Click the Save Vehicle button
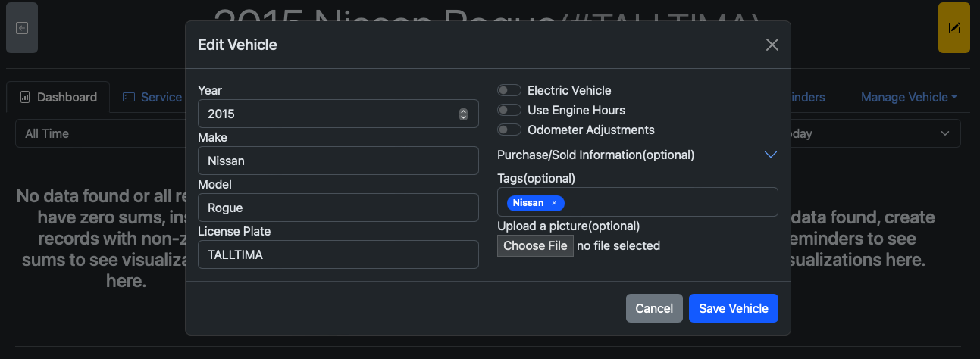 [733, 308]
